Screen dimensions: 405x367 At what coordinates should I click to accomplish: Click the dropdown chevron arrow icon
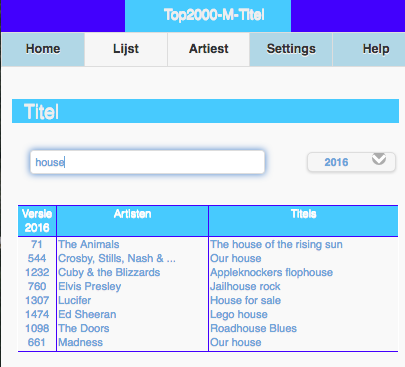click(379, 159)
